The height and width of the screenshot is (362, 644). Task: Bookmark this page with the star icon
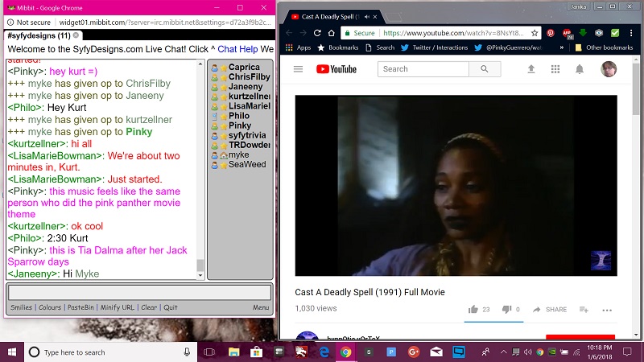[x=535, y=33]
